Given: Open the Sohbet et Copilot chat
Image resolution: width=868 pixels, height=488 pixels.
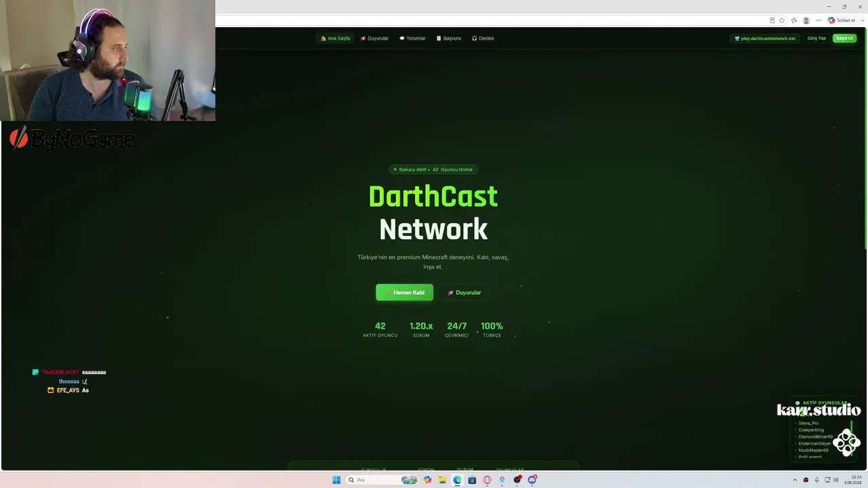Looking at the screenshot, I should pyautogui.click(x=842, y=20).
